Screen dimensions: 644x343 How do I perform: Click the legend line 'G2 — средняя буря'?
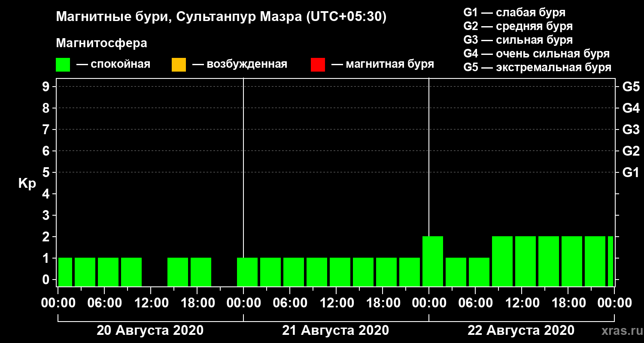[518, 26]
